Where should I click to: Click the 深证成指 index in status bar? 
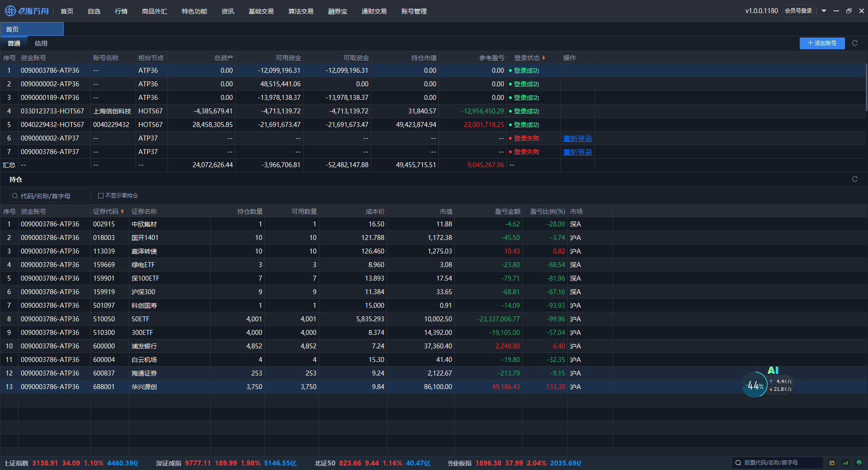pos(226,463)
